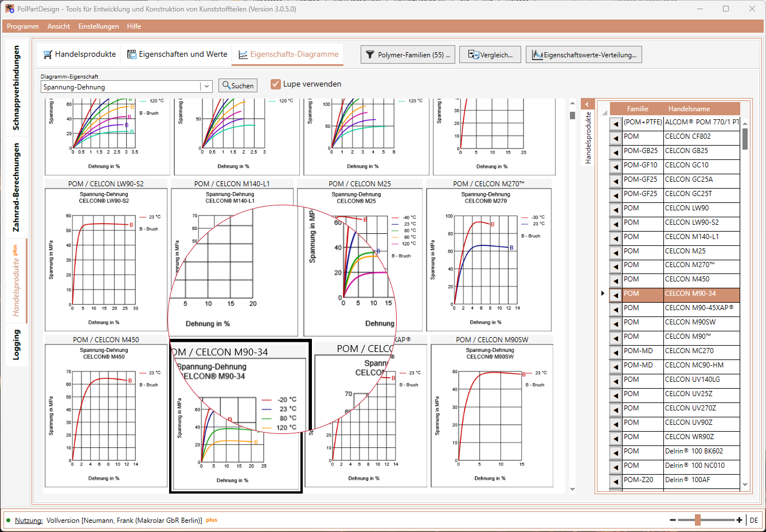The height and width of the screenshot is (532, 766).
Task: Click the arrow button for CELCON UV25Z row
Action: pyautogui.click(x=616, y=395)
